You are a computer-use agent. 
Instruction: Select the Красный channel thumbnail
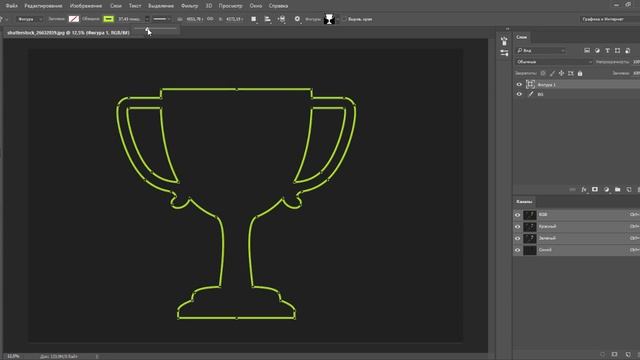tap(530, 227)
